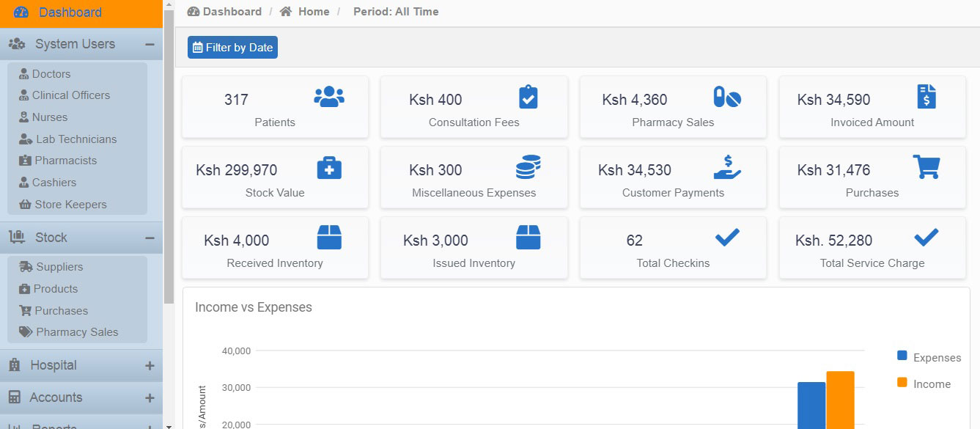Select Pharmacy Sales in the sidebar
This screenshot has height=429, width=980.
[76, 332]
